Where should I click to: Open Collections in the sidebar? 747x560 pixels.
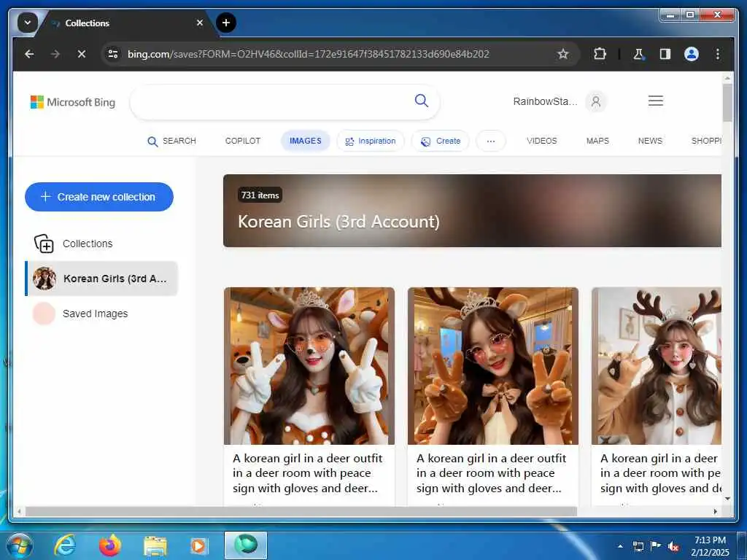click(x=74, y=244)
